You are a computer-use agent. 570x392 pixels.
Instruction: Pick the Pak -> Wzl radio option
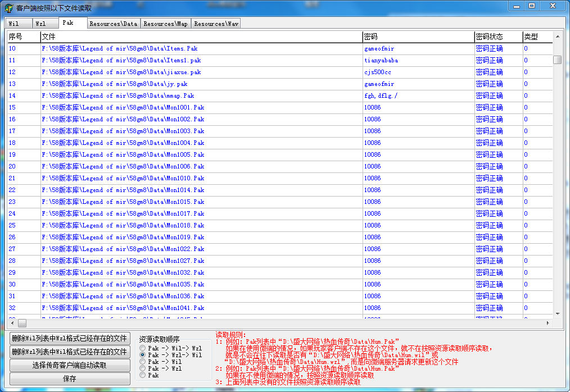tap(143, 368)
